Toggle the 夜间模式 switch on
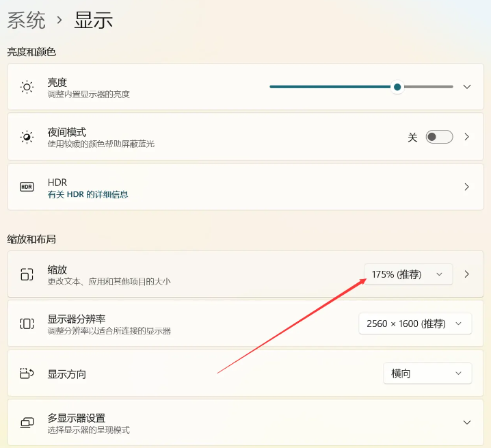 coord(439,137)
